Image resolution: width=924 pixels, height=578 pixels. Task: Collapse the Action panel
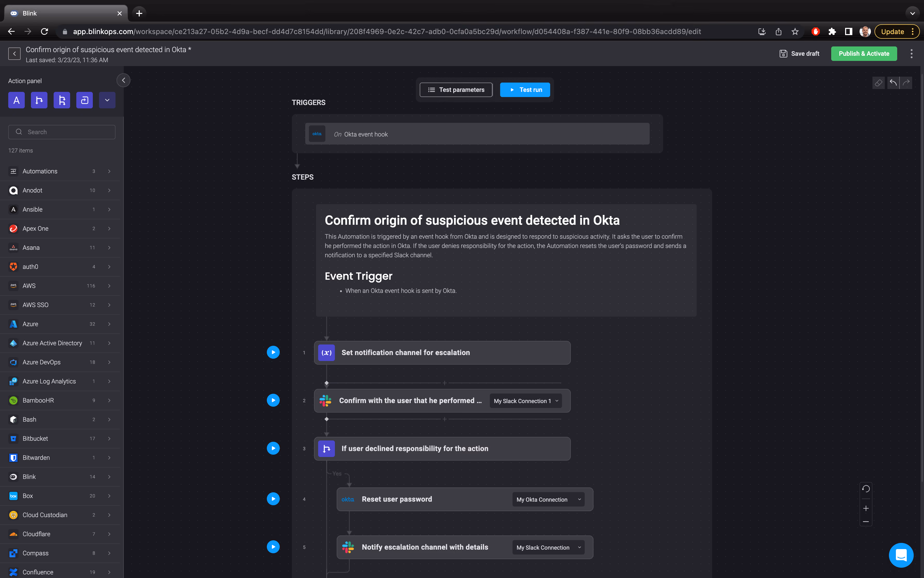(x=123, y=80)
